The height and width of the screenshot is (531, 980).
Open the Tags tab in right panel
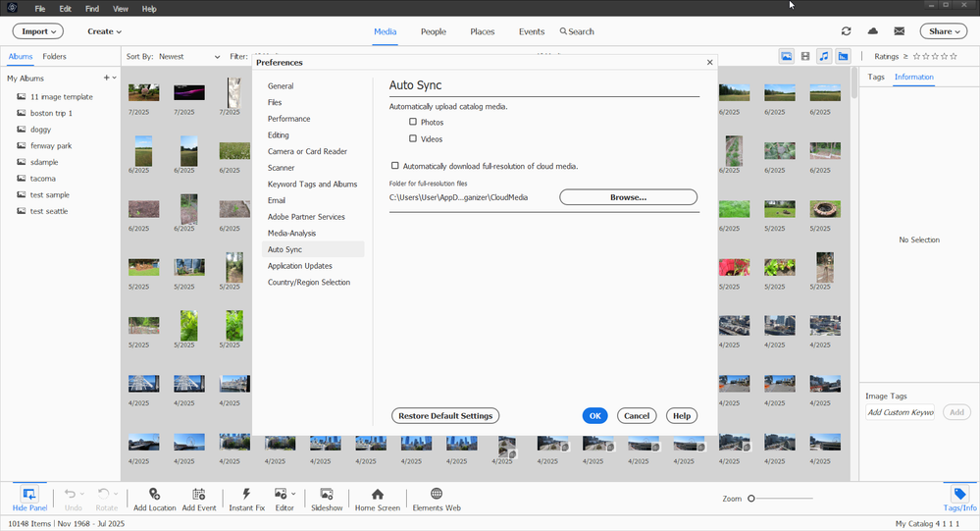coord(876,77)
